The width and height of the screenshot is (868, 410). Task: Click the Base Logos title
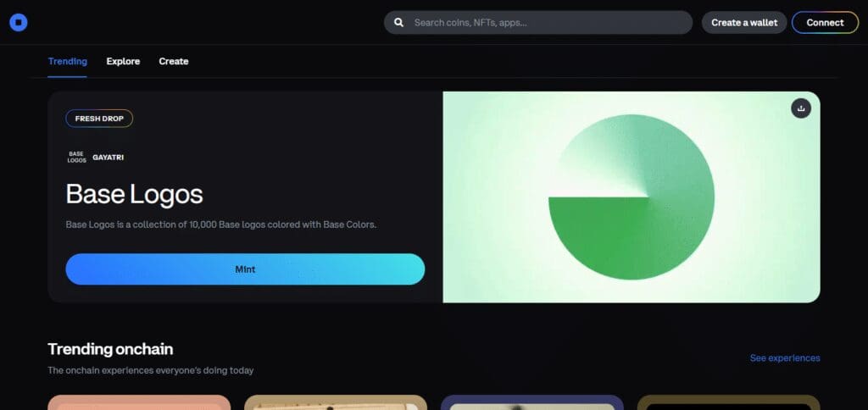click(x=135, y=194)
